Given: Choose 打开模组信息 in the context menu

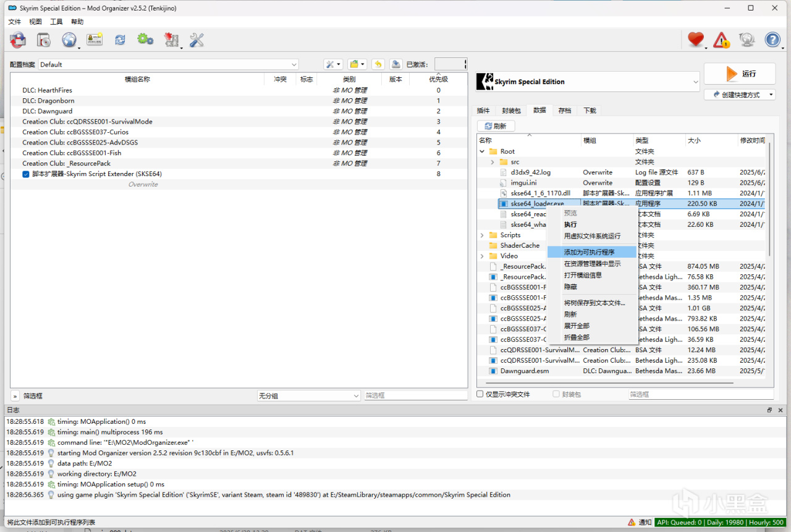Looking at the screenshot, I should click(591, 275).
